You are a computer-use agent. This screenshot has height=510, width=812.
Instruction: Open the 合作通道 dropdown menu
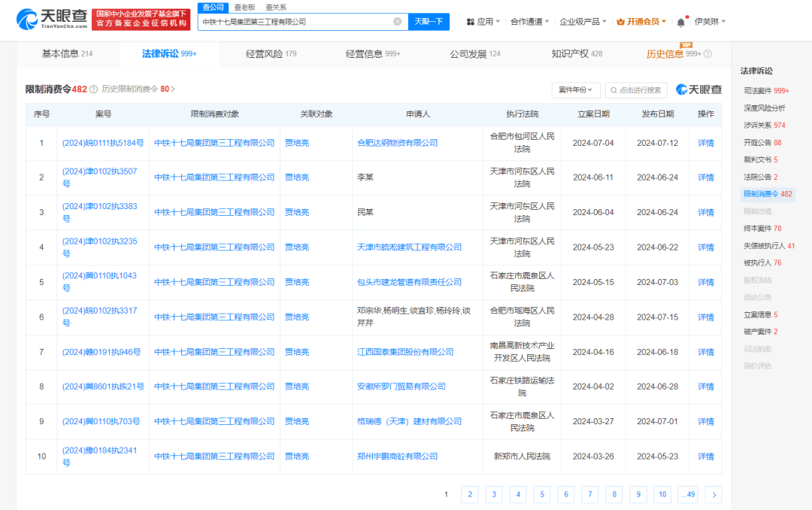[529, 22]
